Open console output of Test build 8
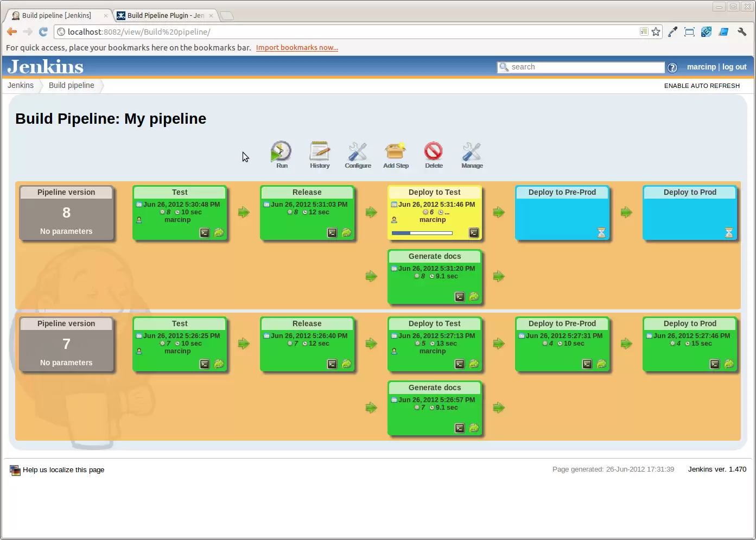This screenshot has height=540, width=756. click(205, 233)
